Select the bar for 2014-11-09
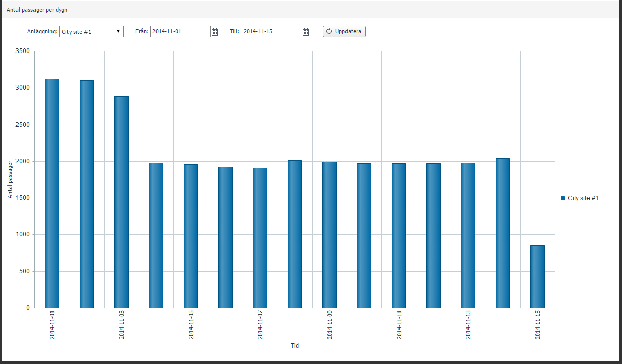 330,235
